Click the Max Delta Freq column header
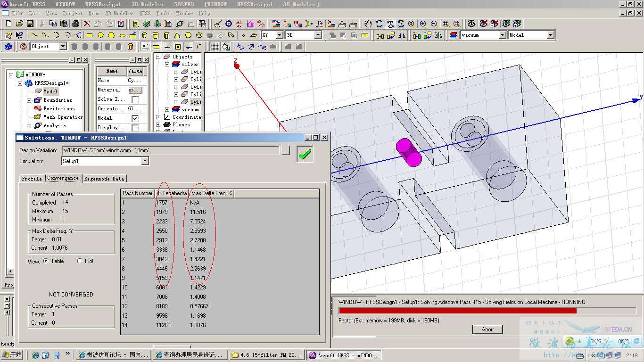 (x=212, y=193)
